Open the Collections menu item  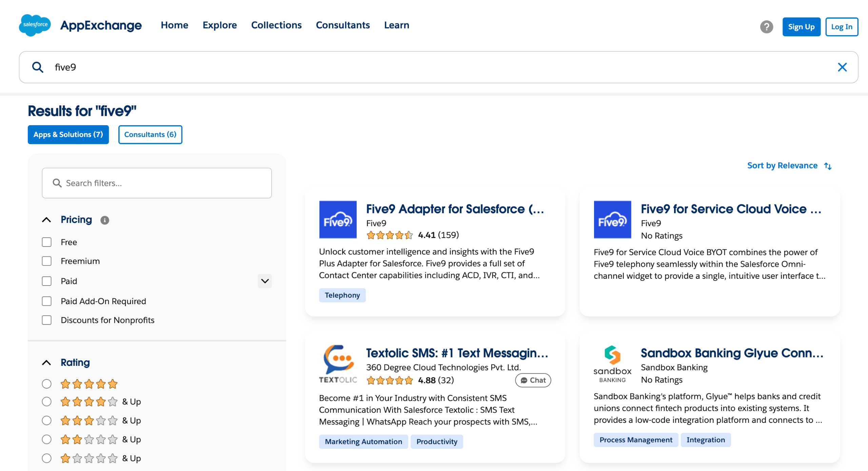point(276,25)
